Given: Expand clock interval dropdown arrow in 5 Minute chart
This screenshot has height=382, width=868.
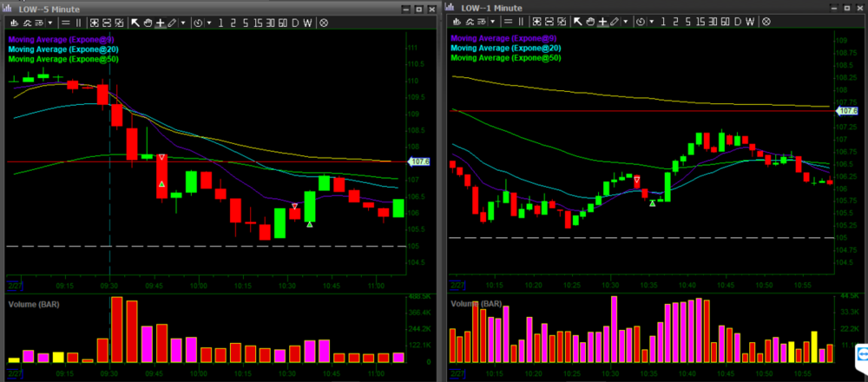Looking at the screenshot, I should point(208,23).
